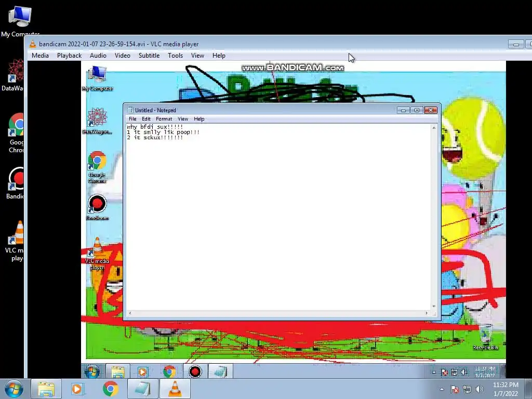Open the Video menu in VLC

pos(122,55)
